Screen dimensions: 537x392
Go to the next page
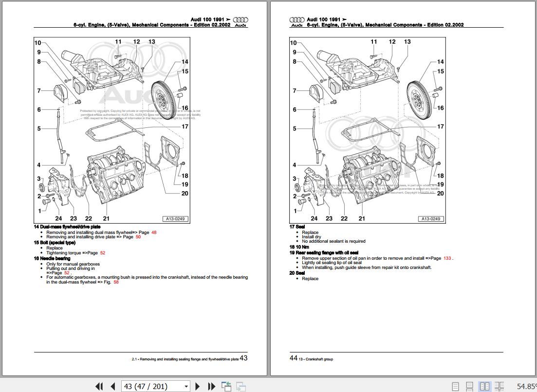[198, 386]
